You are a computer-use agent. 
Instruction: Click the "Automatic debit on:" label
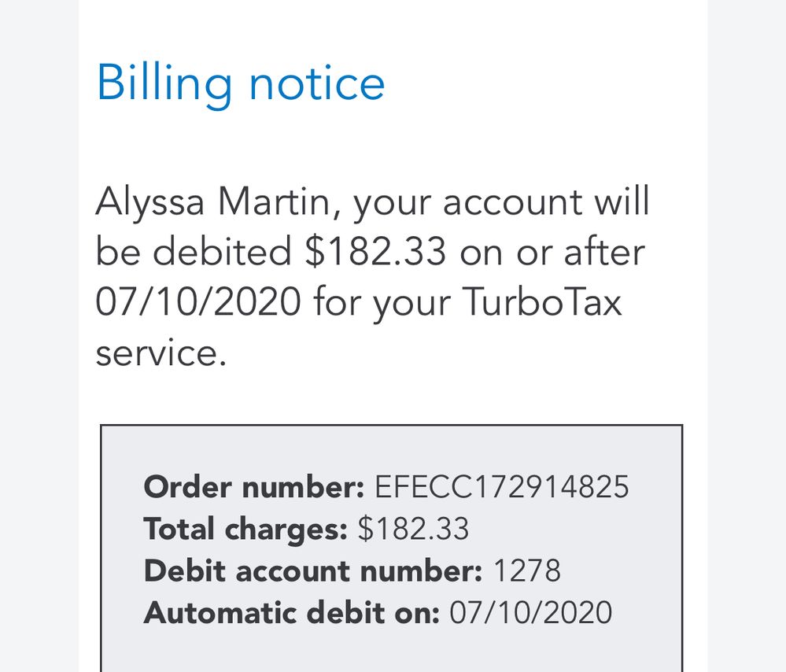[291, 612]
